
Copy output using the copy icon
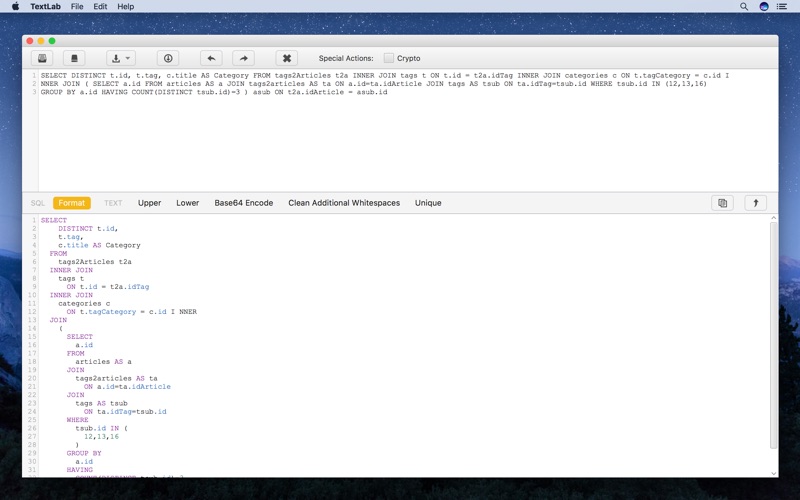[722, 203]
